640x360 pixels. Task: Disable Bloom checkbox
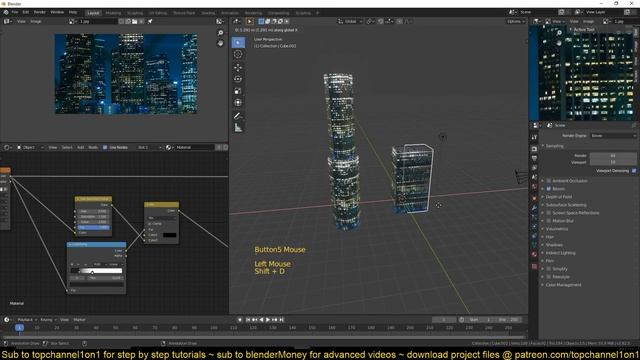coord(549,189)
